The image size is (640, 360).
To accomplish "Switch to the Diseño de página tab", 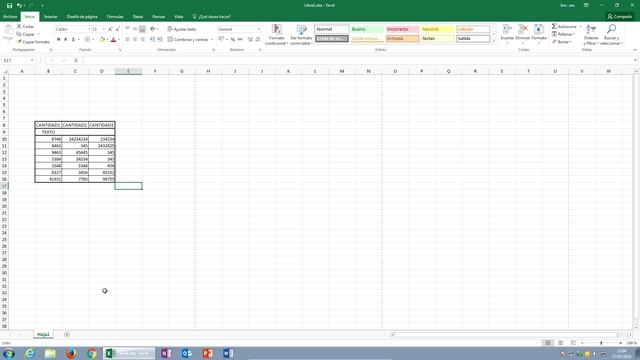I will coord(82,17).
